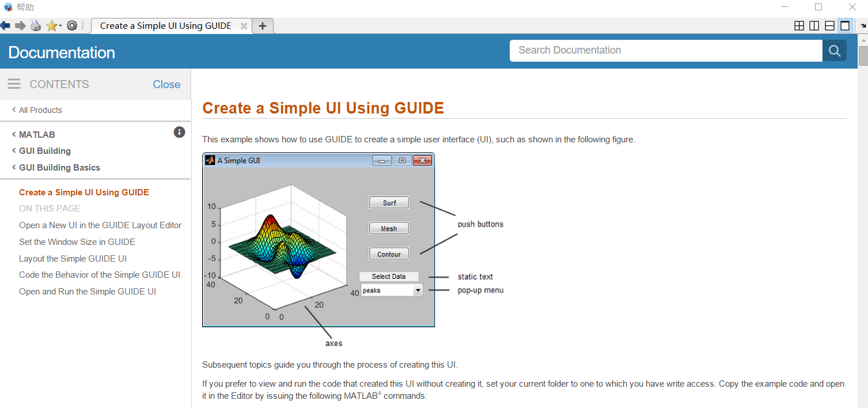Click the vertical scrollbar thumb
Image resolution: width=868 pixels, height=408 pixels.
click(x=863, y=56)
